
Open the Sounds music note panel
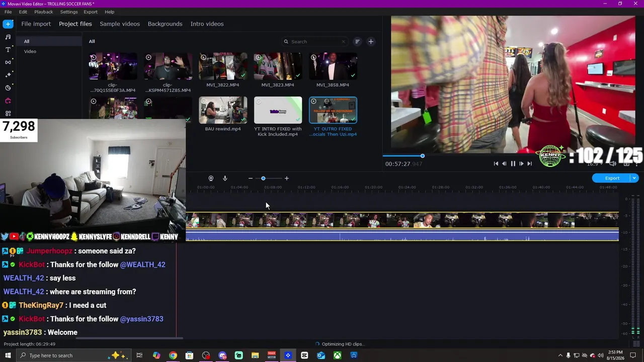[x=8, y=37]
